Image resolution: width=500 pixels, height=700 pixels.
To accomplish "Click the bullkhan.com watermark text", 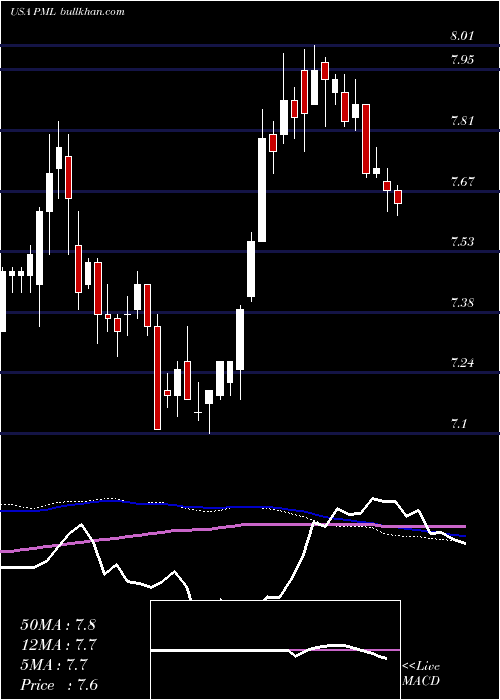I will click(x=92, y=12).
